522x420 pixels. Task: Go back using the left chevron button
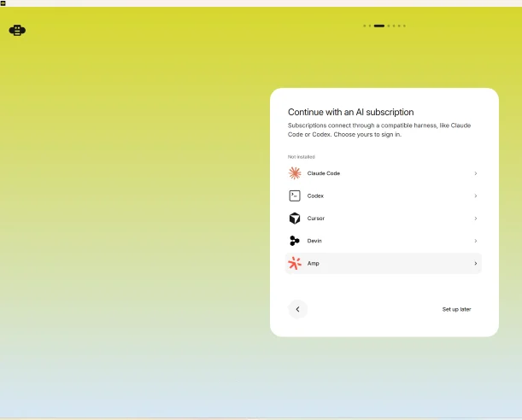click(x=297, y=309)
